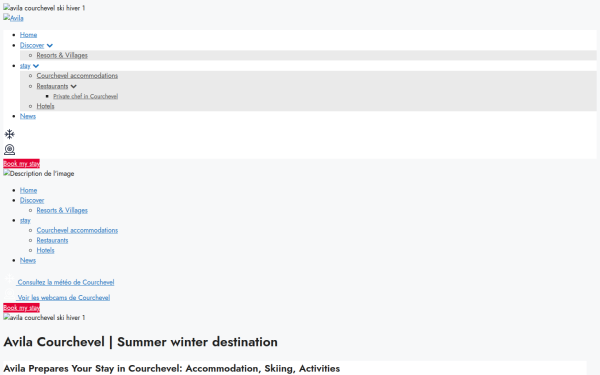Open Hotels in the grey submenu

[x=46, y=106]
